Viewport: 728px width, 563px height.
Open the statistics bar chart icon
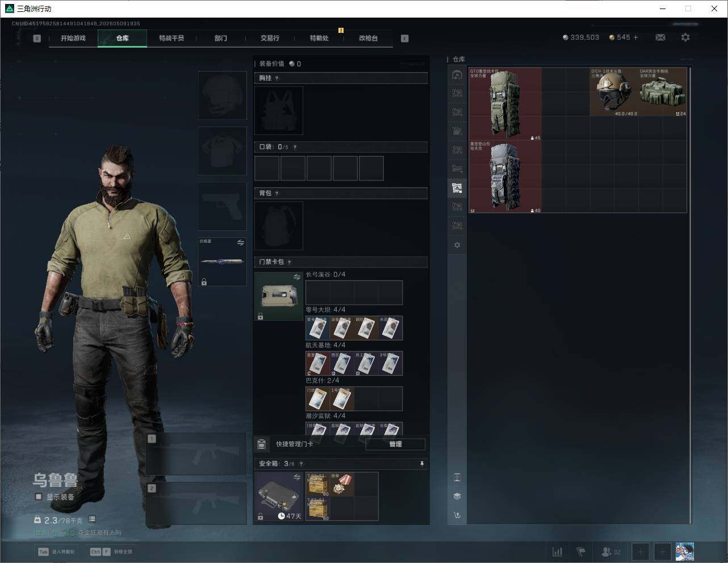click(x=558, y=552)
